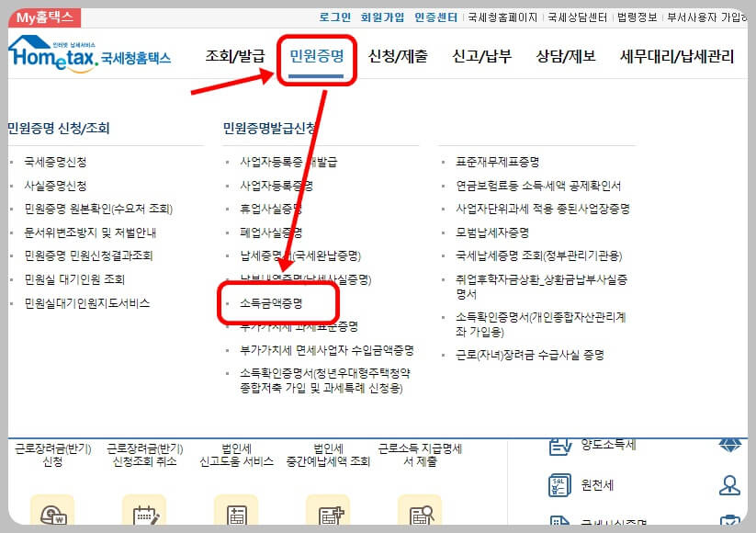Viewport: 756px width, 533px height.
Task: Click 법인세 중간예납세액 조회 shortcut
Action: (328, 455)
